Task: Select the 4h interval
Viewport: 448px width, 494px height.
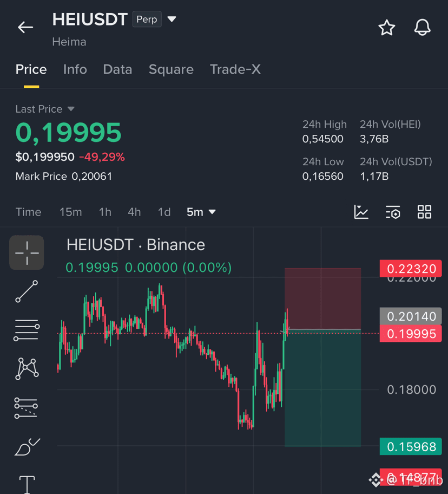Action: click(134, 212)
